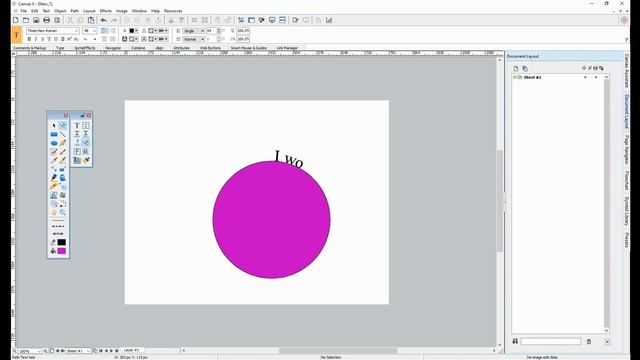This screenshot has height=360, width=640.
Task: Click the vertical scrollbar of the canvas
Action: point(500,201)
